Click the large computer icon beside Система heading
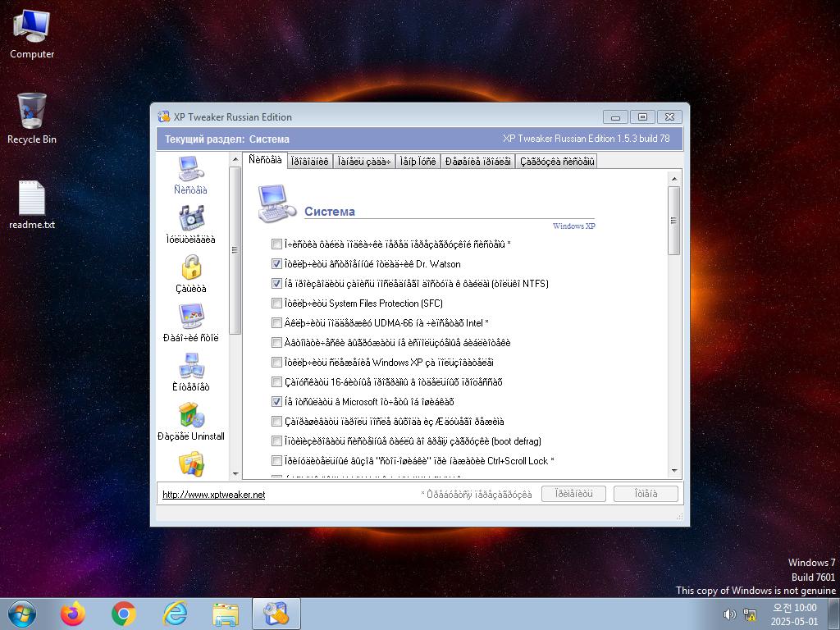Screen dimensions: 840x630 [x=276, y=203]
